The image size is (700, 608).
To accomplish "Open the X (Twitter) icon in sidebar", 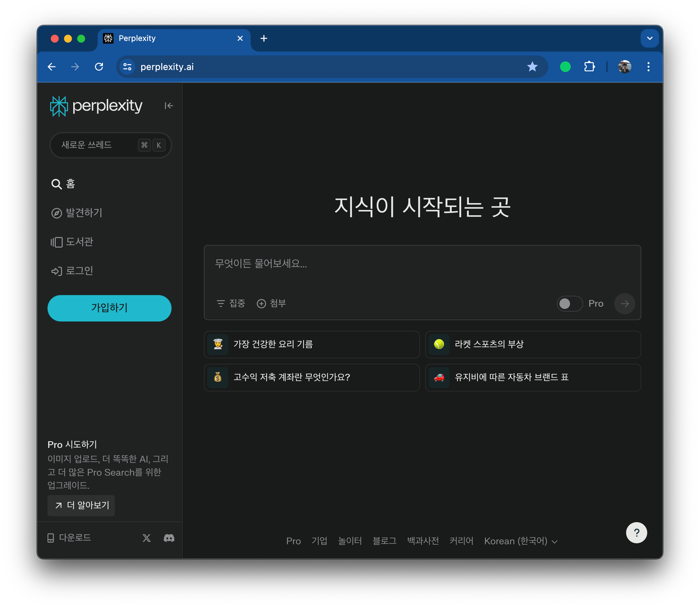I will (x=147, y=538).
